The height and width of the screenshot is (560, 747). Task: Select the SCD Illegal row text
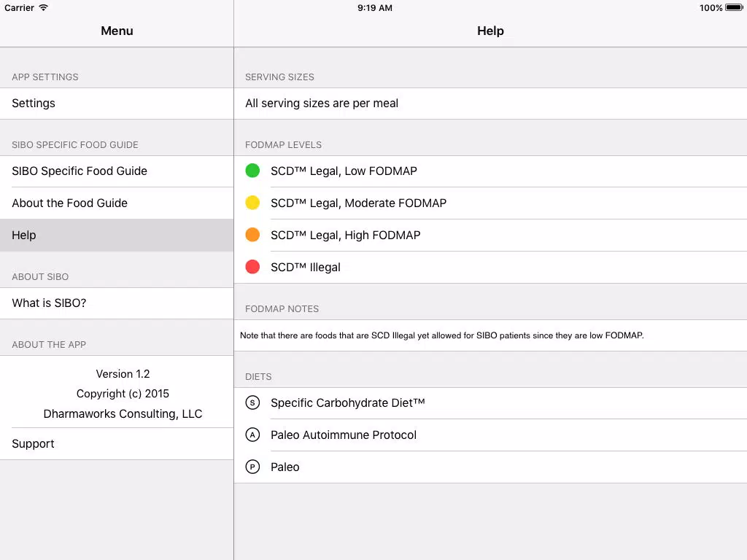pos(306,267)
